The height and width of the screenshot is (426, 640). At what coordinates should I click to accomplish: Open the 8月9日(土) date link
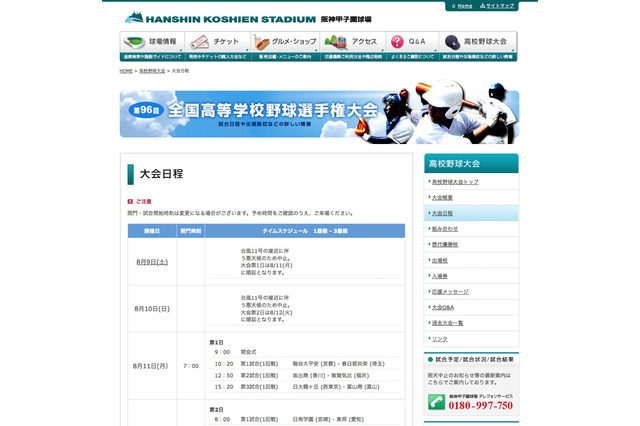click(152, 262)
